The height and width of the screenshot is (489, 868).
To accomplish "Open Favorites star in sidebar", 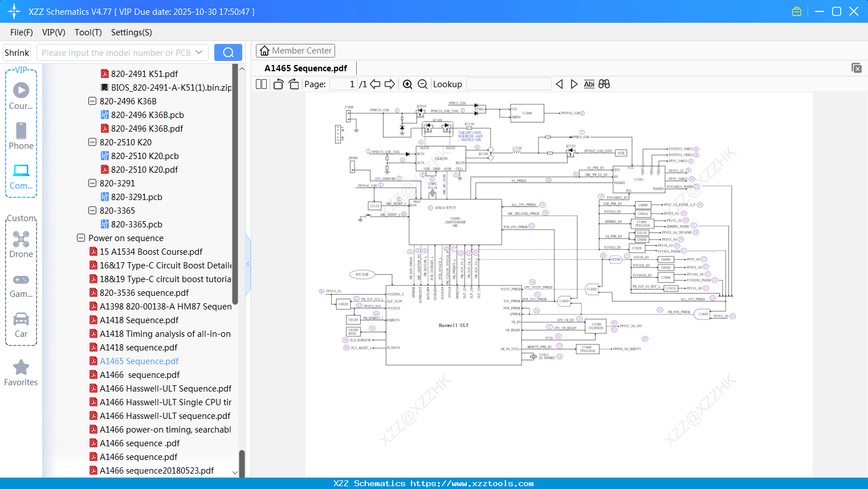I will [x=21, y=373].
